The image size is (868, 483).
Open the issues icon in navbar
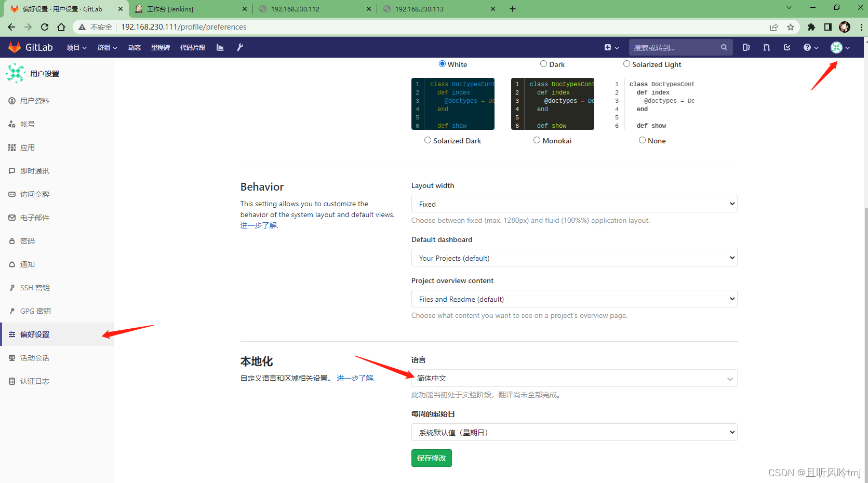[746, 47]
